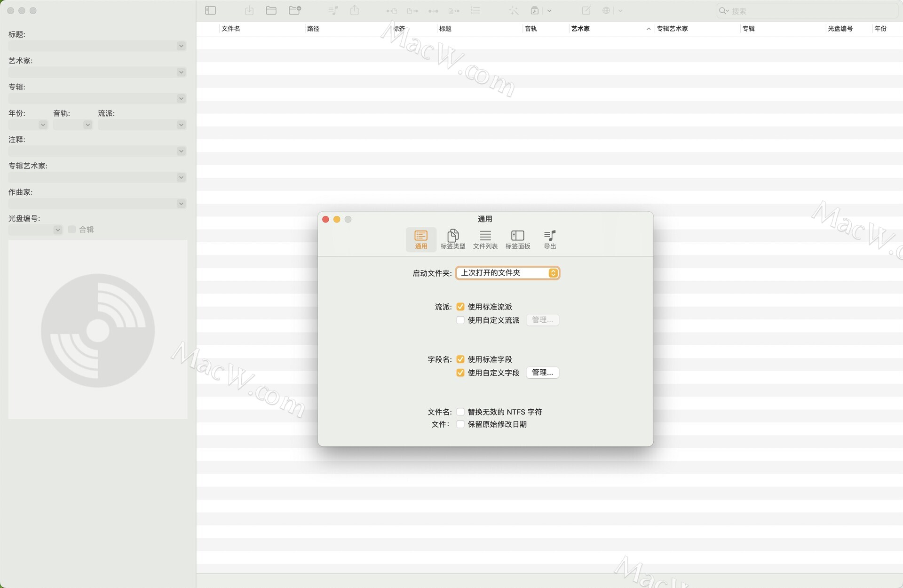The image size is (903, 588).
Task: Sort by 文件名 column header
Action: point(262,29)
